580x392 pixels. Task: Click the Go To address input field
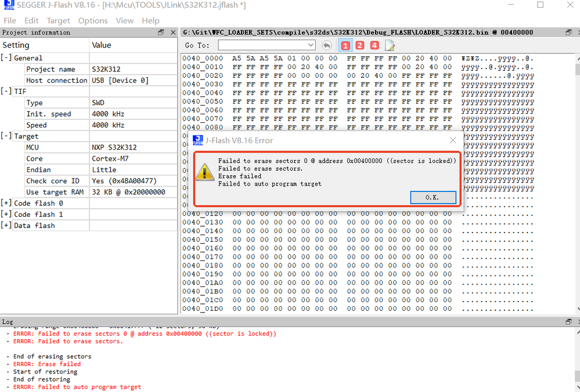(262, 45)
